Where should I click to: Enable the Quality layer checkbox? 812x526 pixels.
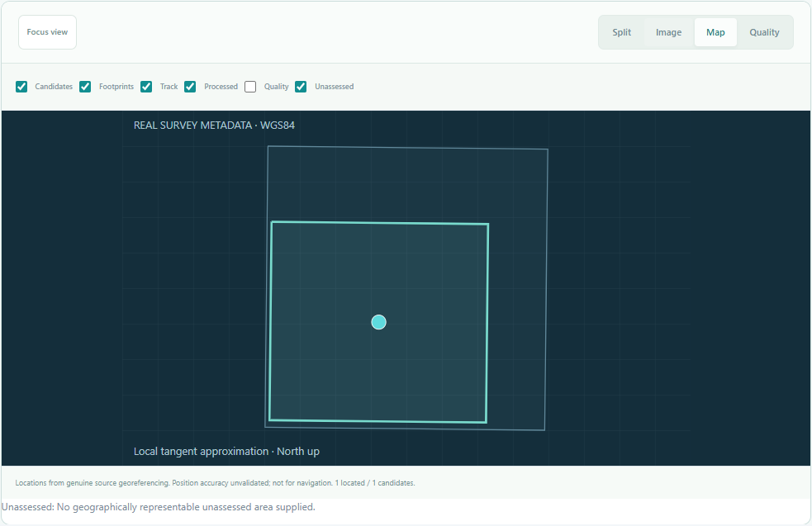250,87
